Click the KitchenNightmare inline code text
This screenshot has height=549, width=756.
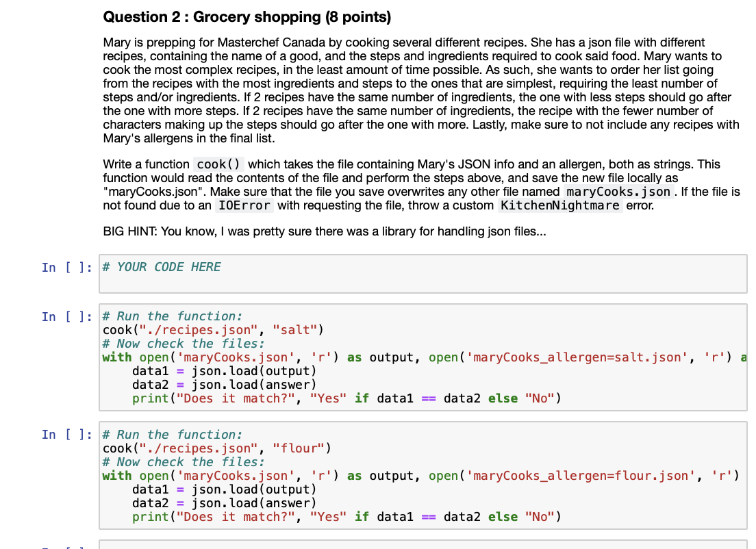[x=559, y=206]
